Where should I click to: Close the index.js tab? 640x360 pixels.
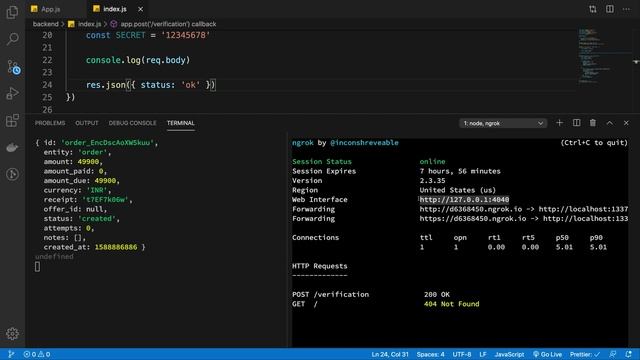point(140,9)
